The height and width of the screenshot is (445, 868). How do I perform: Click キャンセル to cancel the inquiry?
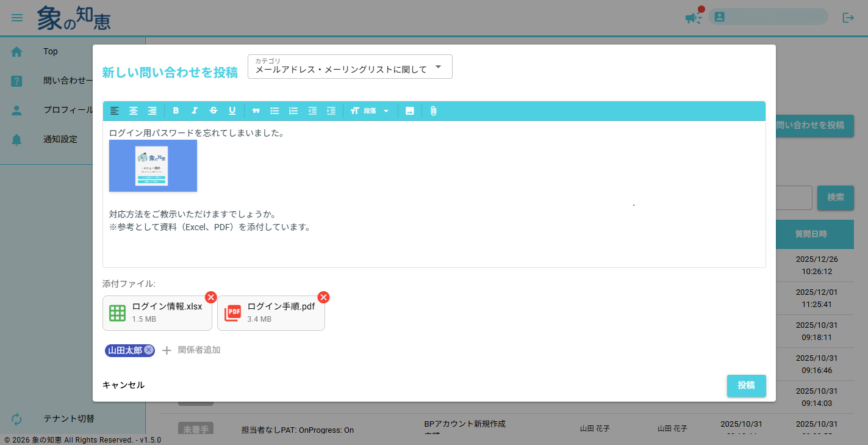pyautogui.click(x=124, y=385)
